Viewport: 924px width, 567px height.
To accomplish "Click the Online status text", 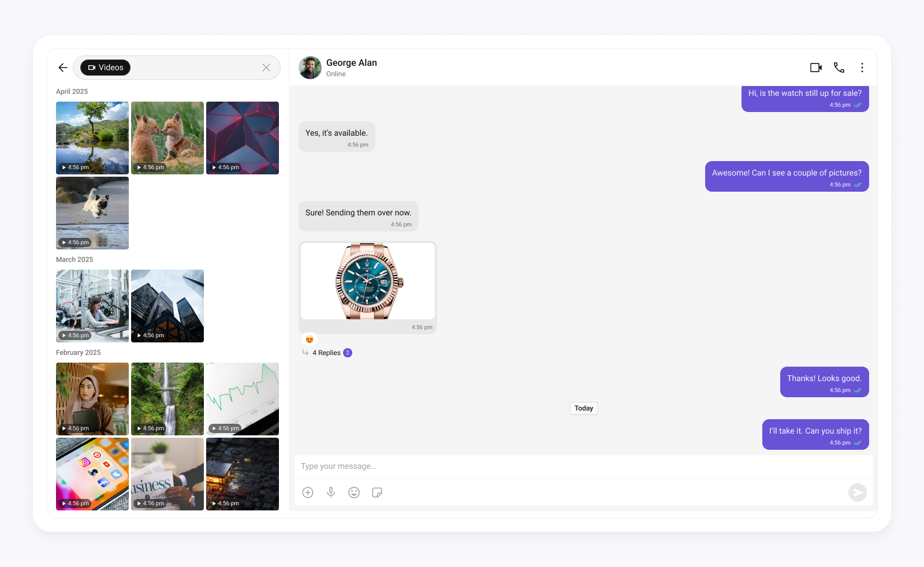I will coord(336,74).
